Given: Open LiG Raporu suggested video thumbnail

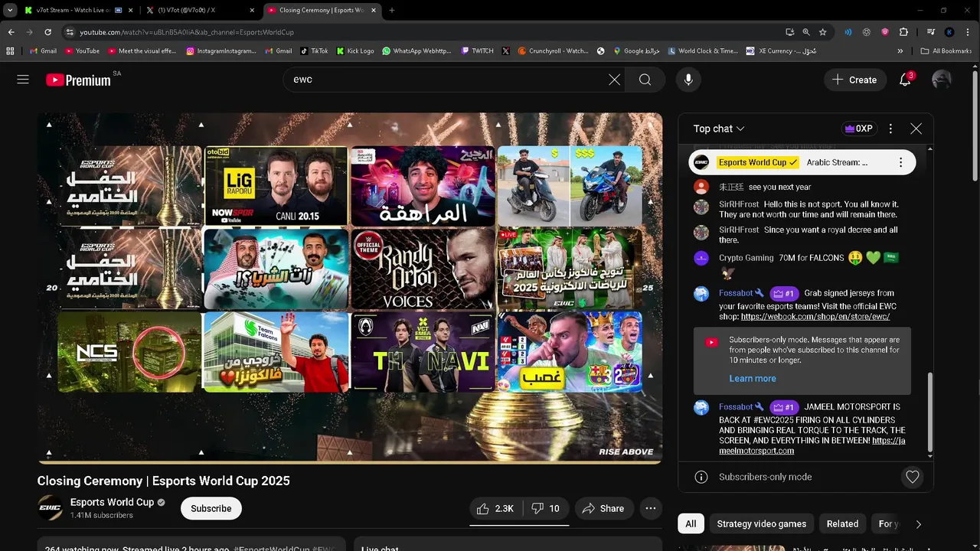Looking at the screenshot, I should tap(276, 186).
